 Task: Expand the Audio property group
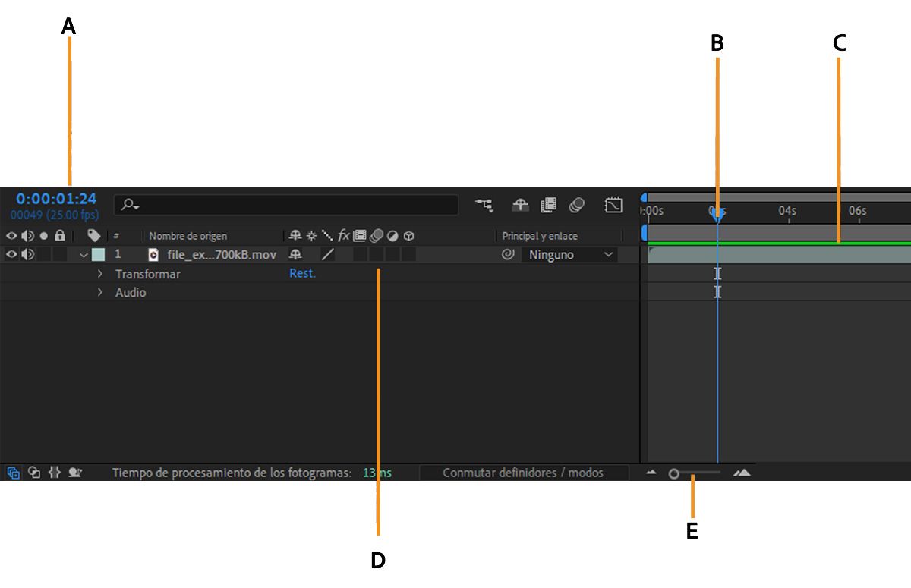[x=100, y=292]
